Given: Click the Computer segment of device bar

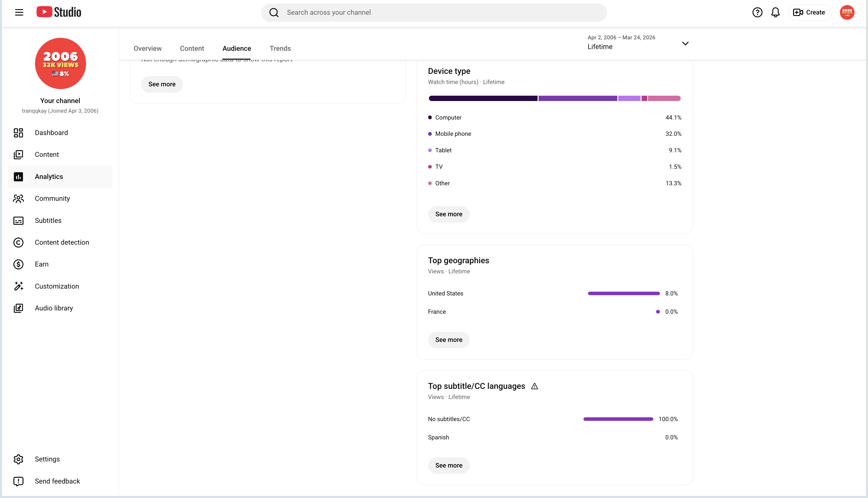Looking at the screenshot, I should (x=483, y=98).
